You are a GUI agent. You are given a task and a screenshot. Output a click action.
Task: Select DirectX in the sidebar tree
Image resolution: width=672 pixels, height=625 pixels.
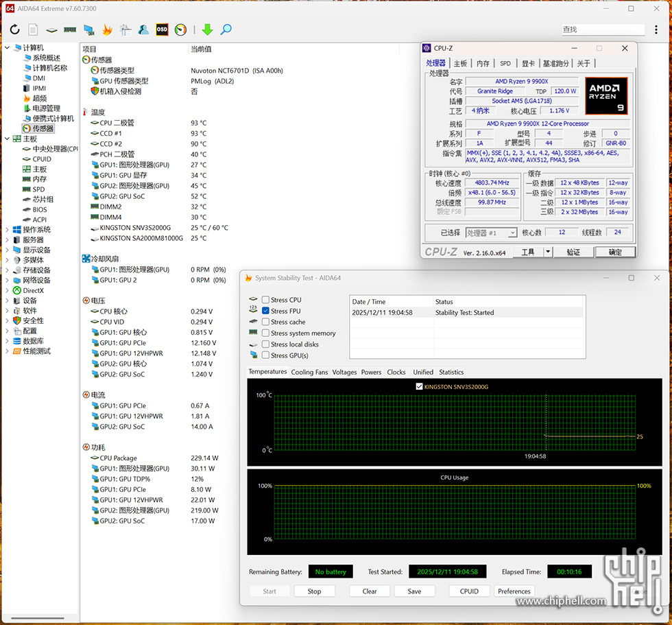coord(33,290)
